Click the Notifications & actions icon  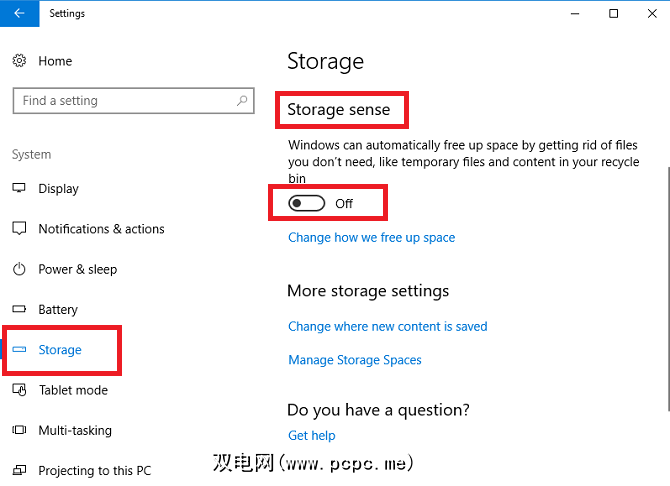(19, 229)
